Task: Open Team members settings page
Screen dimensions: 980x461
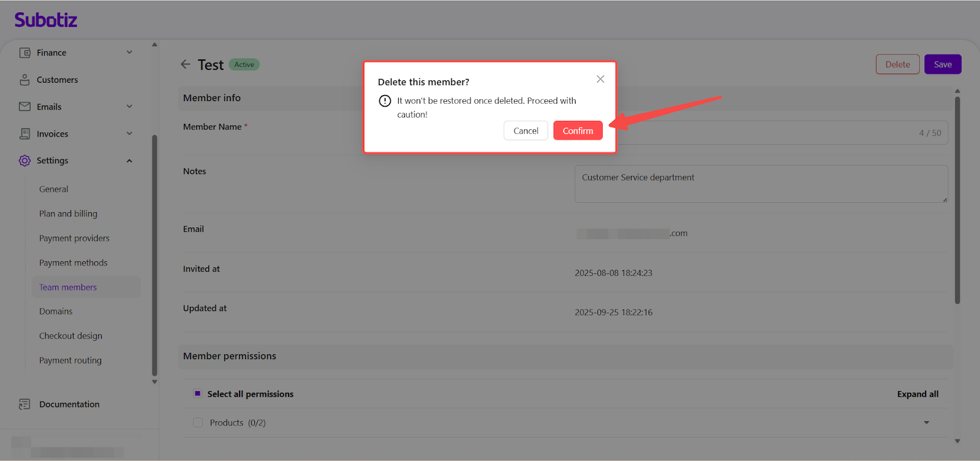Action: [68, 287]
